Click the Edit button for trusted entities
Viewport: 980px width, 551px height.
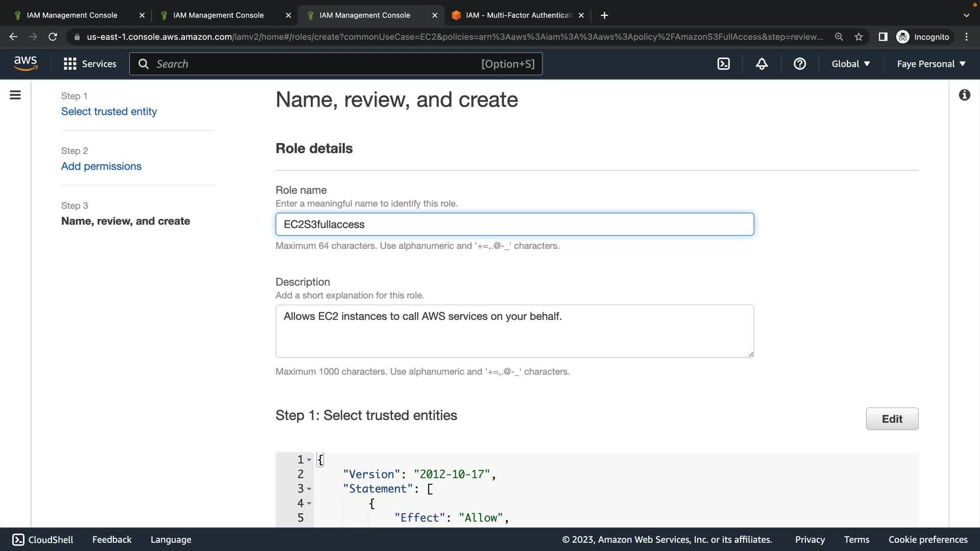pos(892,419)
